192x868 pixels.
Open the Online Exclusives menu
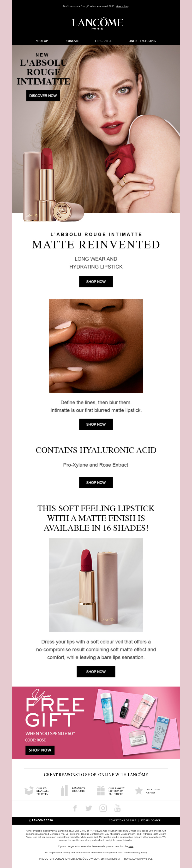(142, 41)
